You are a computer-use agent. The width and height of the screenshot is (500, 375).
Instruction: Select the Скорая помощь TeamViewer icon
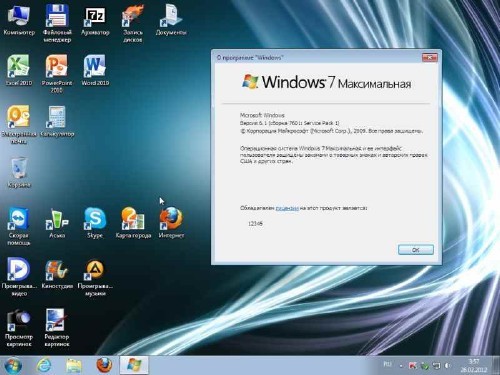tap(19, 227)
